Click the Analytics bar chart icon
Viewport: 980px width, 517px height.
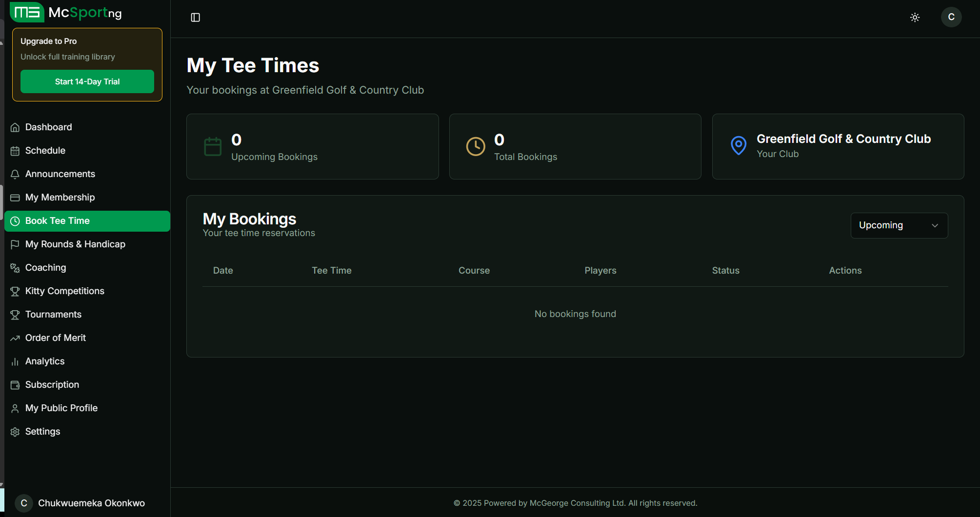[15, 361]
